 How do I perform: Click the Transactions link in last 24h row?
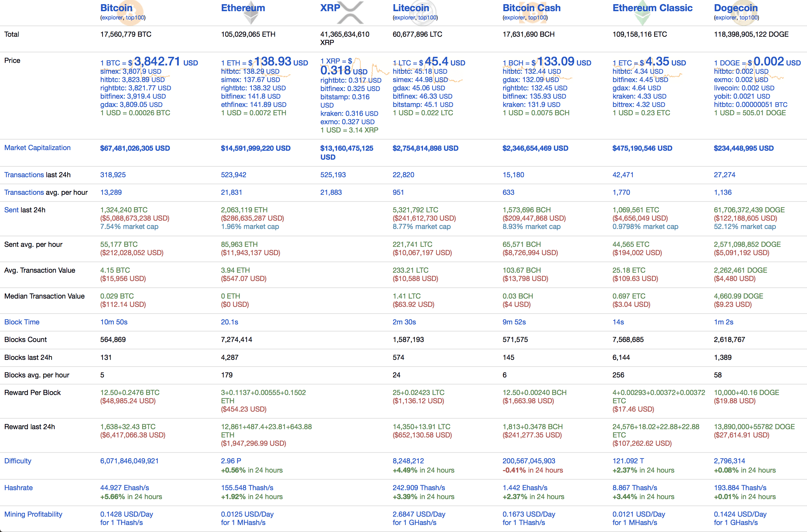24,175
